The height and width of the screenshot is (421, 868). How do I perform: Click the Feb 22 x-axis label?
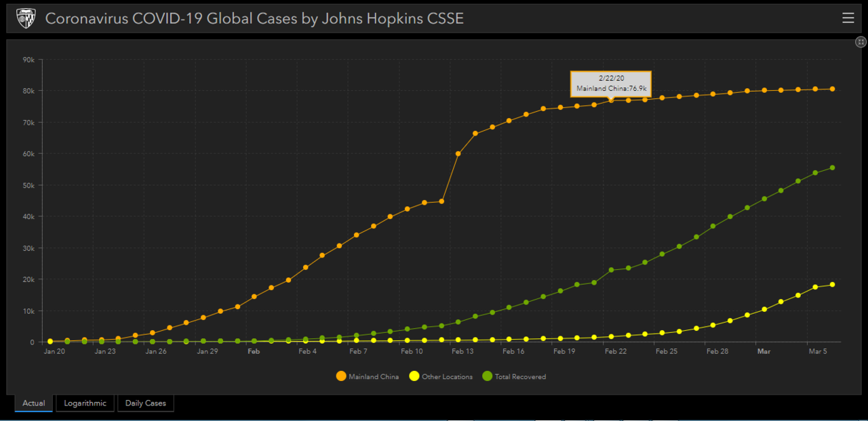[x=616, y=352]
